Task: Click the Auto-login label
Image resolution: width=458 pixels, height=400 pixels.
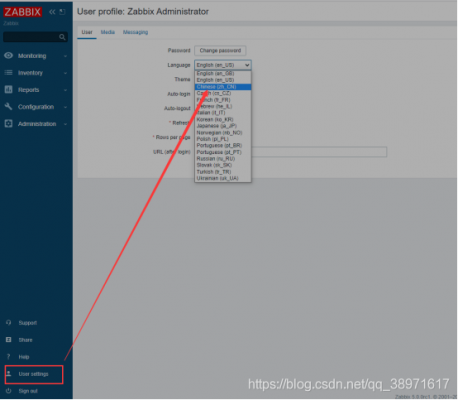Action: pyautogui.click(x=179, y=94)
